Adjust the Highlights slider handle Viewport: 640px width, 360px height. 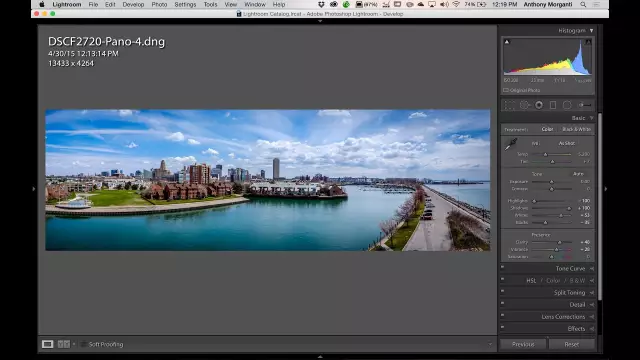tap(534, 201)
